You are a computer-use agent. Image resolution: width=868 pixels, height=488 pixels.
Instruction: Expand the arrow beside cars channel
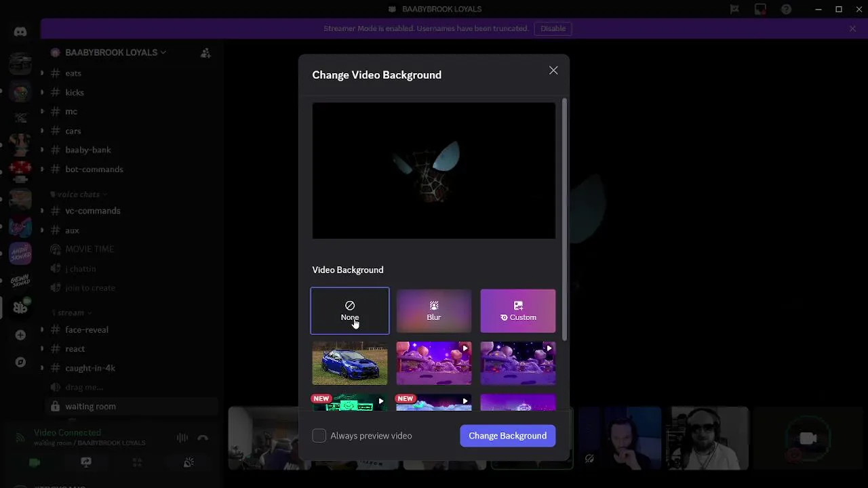click(x=42, y=131)
